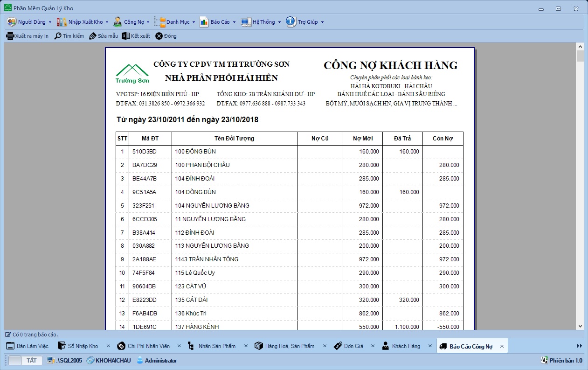This screenshot has height=370, width=588.
Task: Expand the Báo Cáo menu dropdown
Action: click(x=234, y=22)
